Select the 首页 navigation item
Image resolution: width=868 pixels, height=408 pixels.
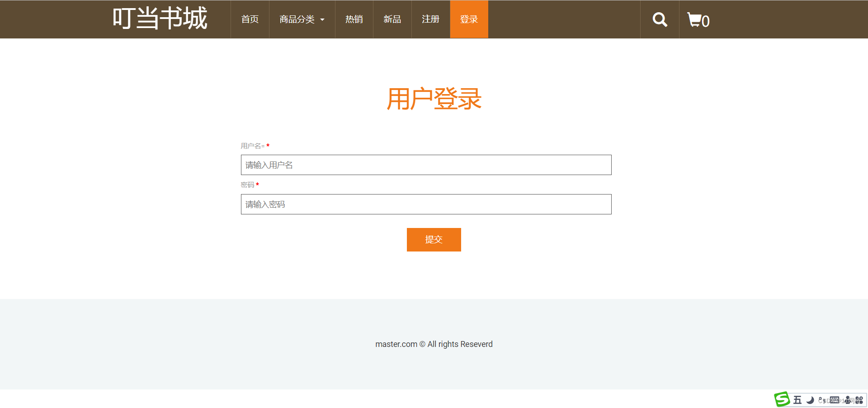coord(249,19)
